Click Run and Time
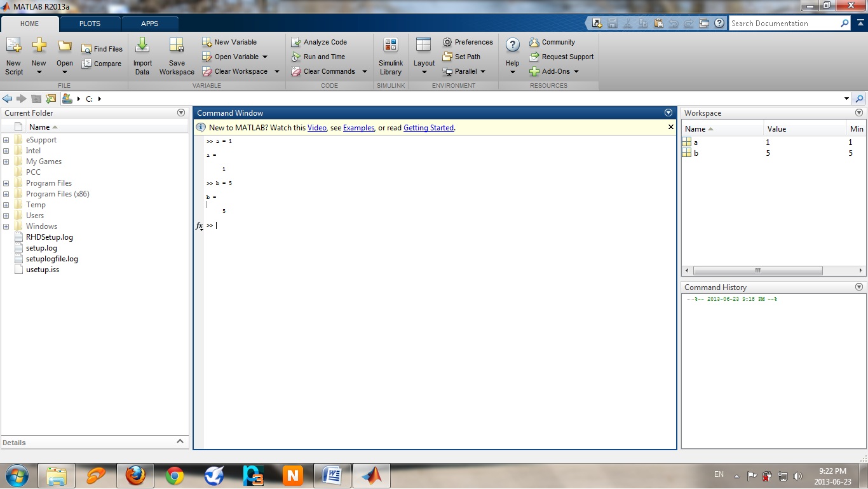The image size is (868, 489). [318, 57]
